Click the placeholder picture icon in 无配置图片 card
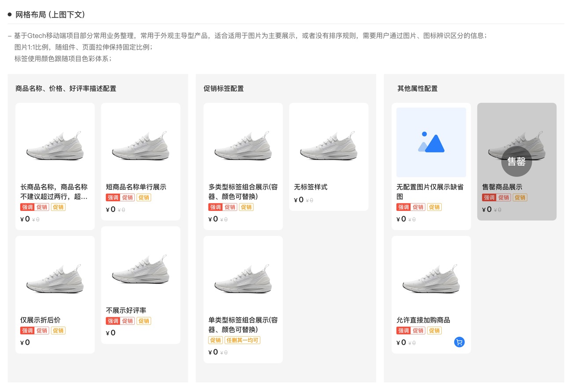The height and width of the screenshot is (392, 572). (431, 142)
